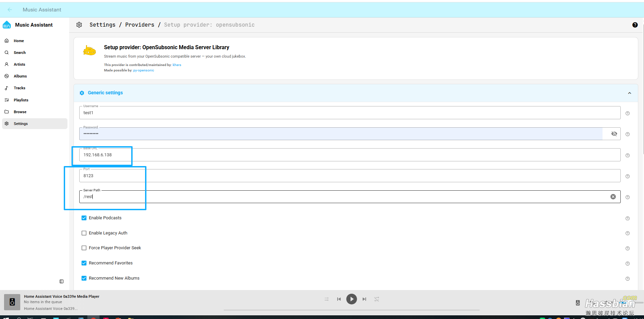Viewport: 644px width, 319px height.
Task: Collapse the sidebar with the panel icon
Action: tap(61, 281)
